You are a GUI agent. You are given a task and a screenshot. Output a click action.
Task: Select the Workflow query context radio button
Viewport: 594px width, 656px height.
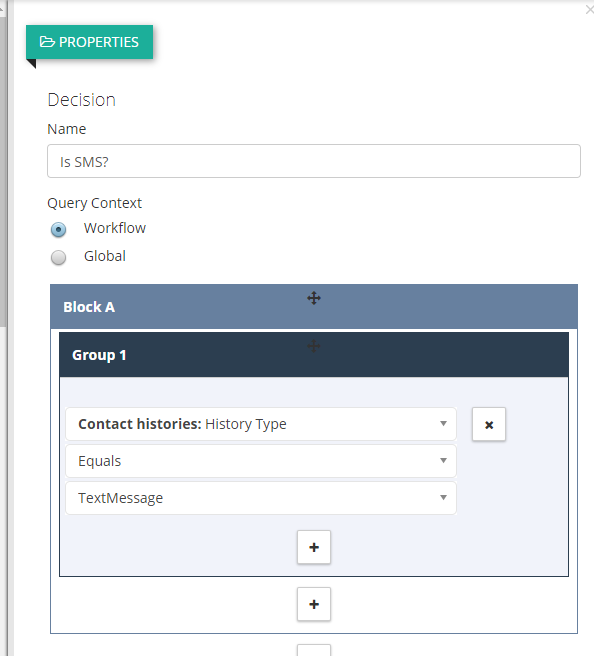[x=59, y=229]
